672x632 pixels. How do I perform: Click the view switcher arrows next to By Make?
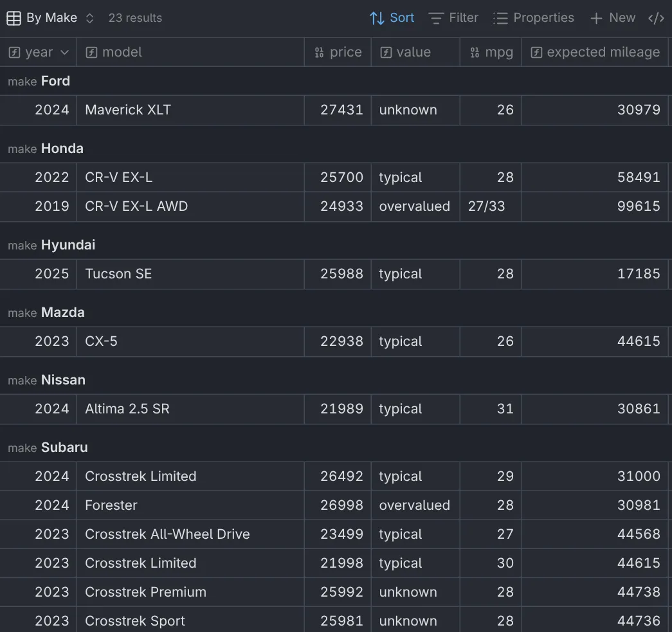point(89,17)
